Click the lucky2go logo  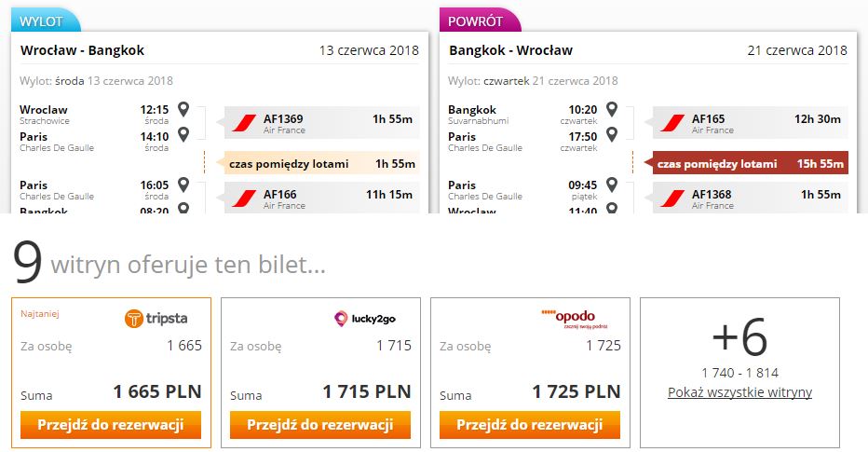(365, 319)
